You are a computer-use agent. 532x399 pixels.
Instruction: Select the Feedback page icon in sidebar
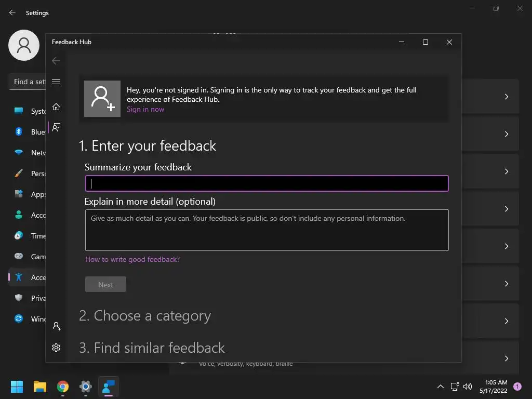[x=56, y=127]
